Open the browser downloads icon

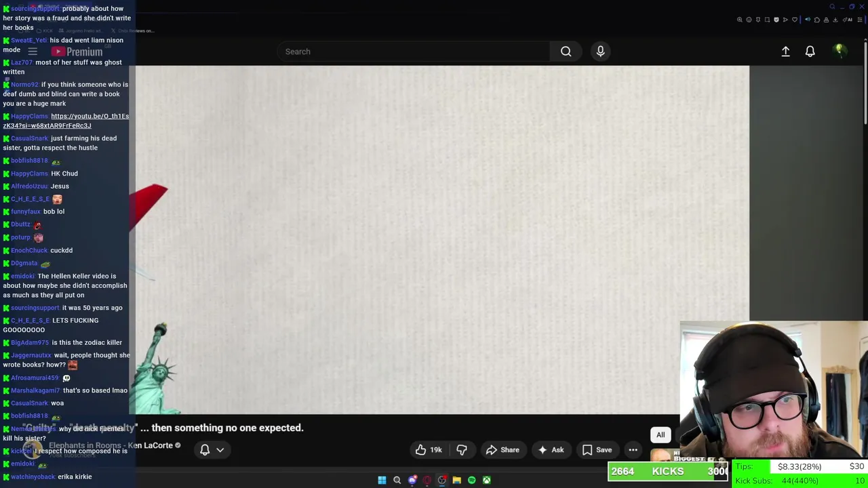(x=835, y=20)
